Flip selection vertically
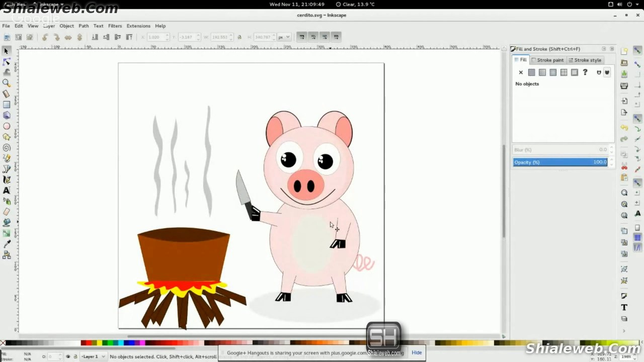 (x=79, y=37)
